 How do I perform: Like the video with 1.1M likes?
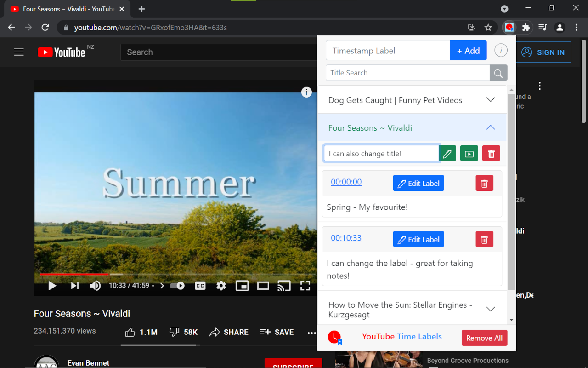[141, 332]
